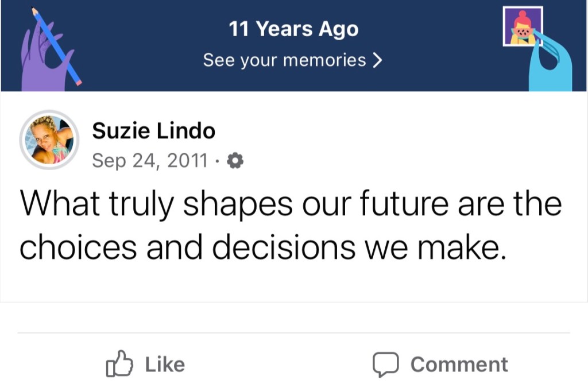The height and width of the screenshot is (391, 588).
Task: Open Suzie Lindo's profile picture
Action: [49, 140]
